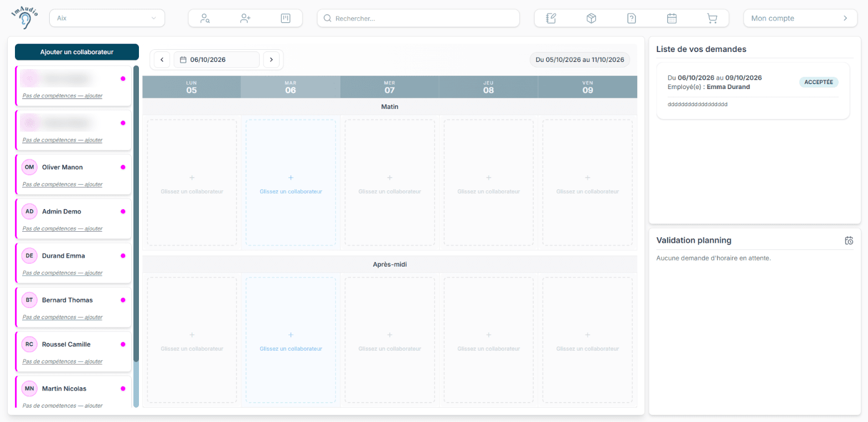Click the AD avatar for Admin Demo
868x422 pixels.
[x=29, y=211]
